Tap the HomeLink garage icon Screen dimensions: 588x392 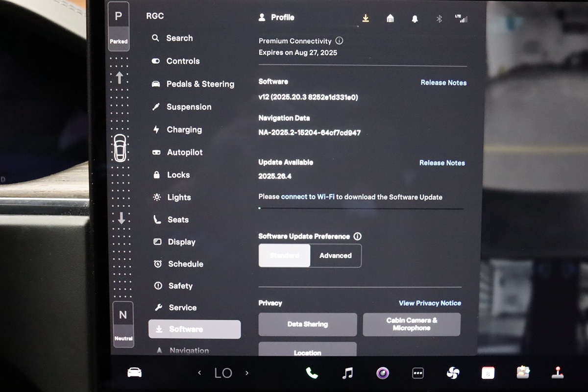[x=390, y=19]
